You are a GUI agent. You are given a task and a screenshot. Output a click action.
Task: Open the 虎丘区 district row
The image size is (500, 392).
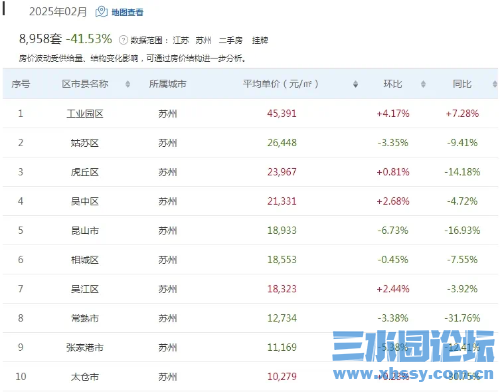(250, 172)
